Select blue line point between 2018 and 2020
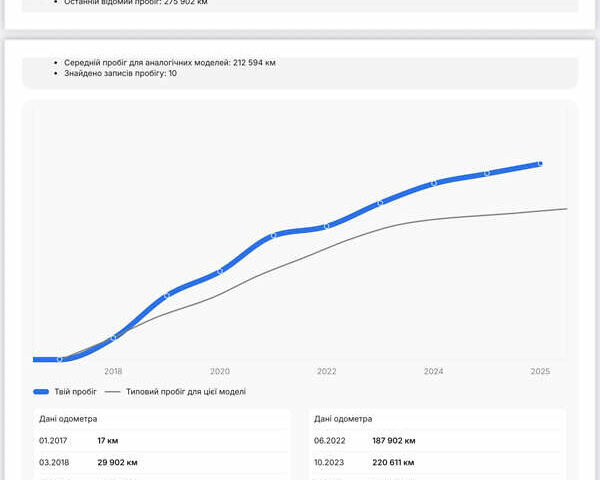Image resolution: width=600 pixels, height=480 pixels. pos(167,296)
